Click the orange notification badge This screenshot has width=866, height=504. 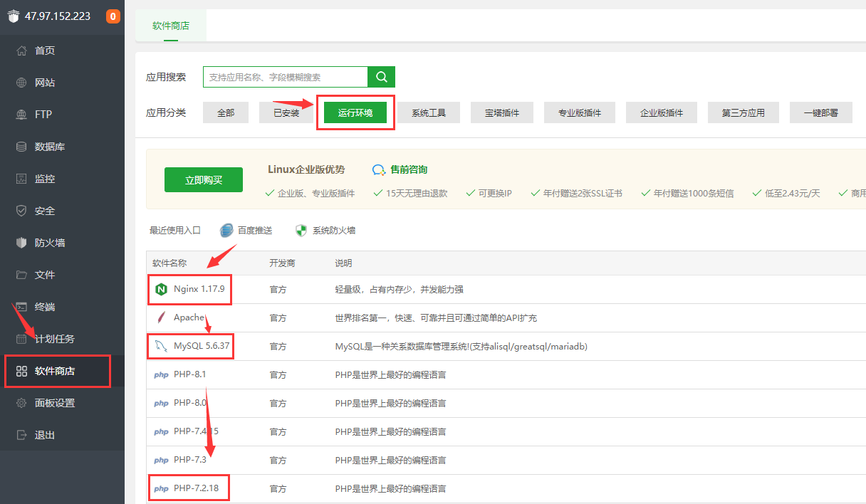(113, 16)
